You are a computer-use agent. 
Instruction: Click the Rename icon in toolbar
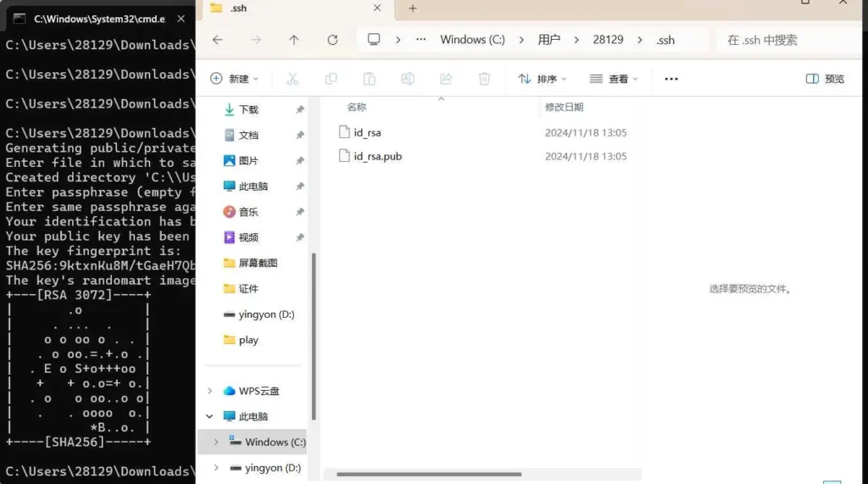408,79
